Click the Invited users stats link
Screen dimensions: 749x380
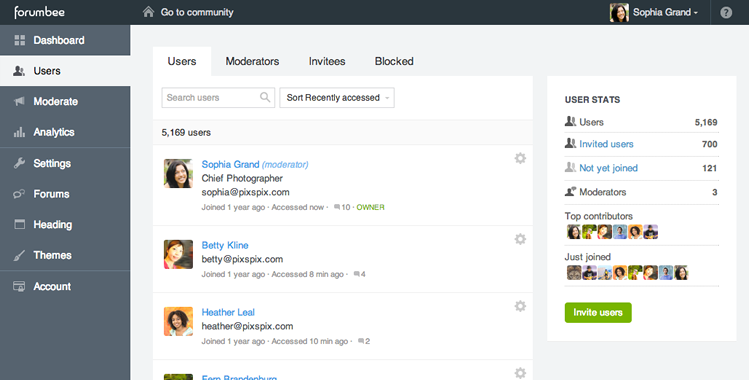click(606, 144)
